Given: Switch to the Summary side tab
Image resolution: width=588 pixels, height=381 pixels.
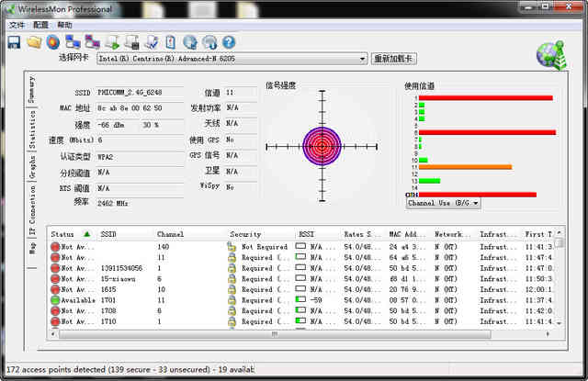Looking at the screenshot, I should click(x=31, y=90).
